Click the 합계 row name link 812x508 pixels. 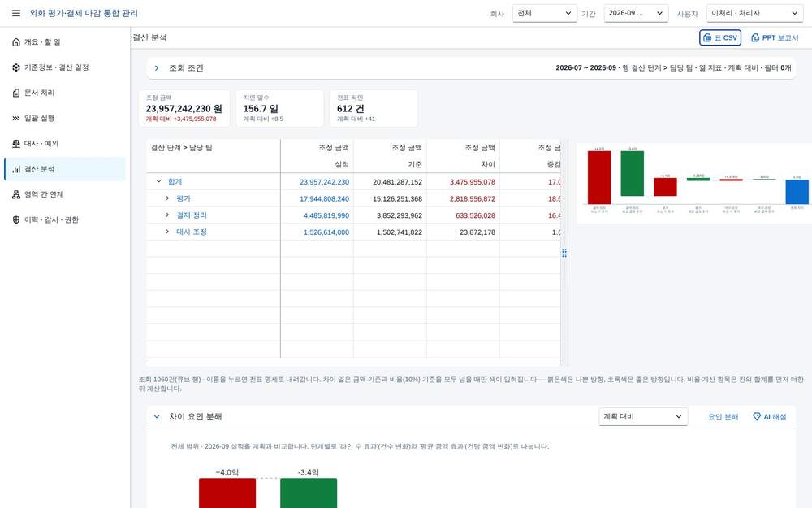(175, 182)
